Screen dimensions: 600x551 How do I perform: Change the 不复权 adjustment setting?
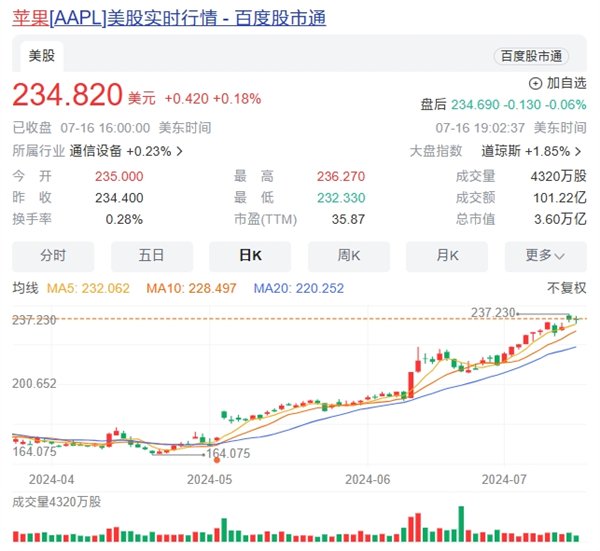point(567,288)
